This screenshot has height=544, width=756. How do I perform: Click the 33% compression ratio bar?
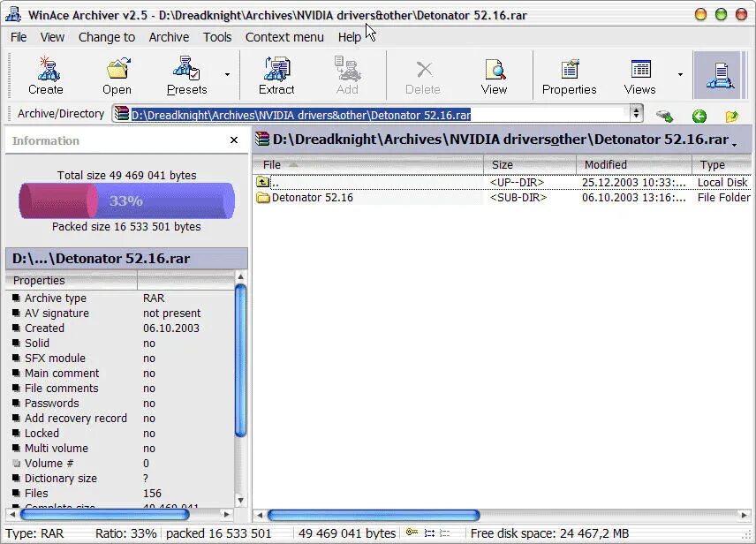pos(127,200)
